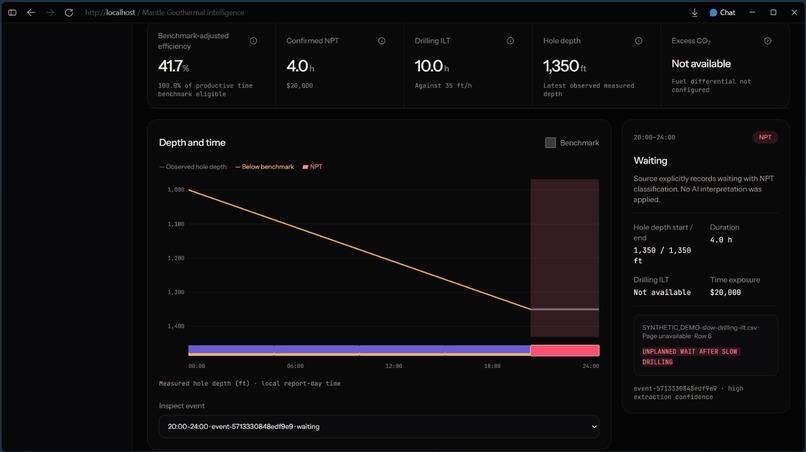Click 'Not available' Excess CO₂ value
806x452 pixels.
[x=701, y=64]
